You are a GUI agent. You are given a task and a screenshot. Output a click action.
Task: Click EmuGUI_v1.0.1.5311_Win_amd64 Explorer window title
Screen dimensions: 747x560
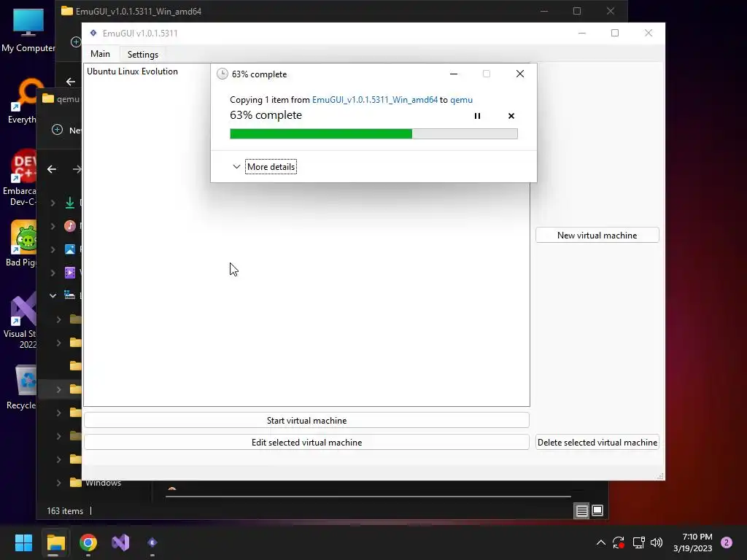point(138,11)
